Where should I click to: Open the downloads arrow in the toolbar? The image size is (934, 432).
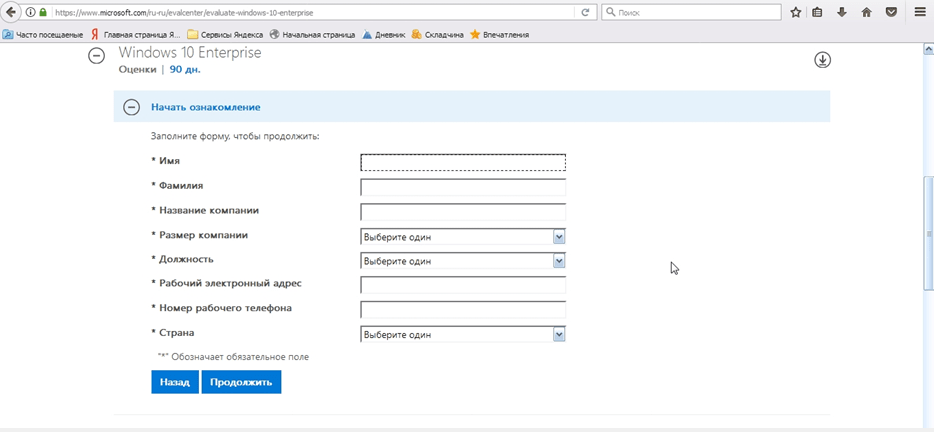coord(842,12)
